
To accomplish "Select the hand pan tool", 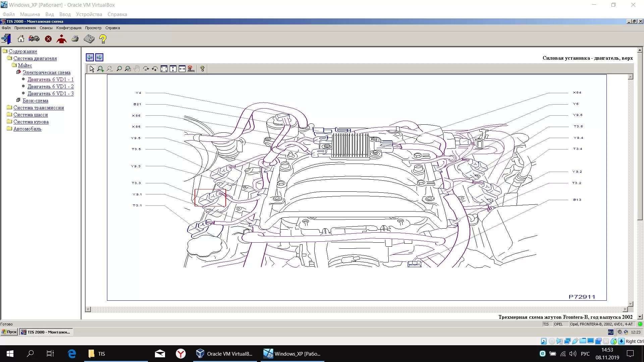I will pyautogui.click(x=137, y=69).
